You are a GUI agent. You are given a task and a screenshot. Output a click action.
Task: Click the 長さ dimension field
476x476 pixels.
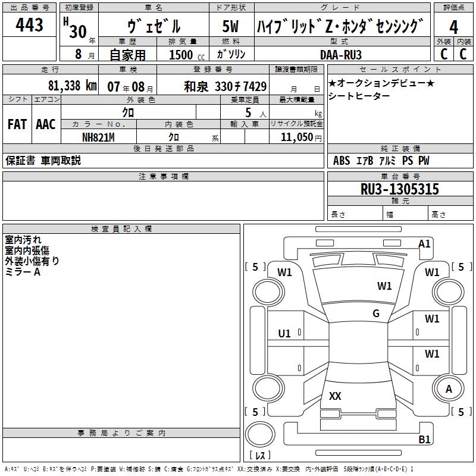pos(355,214)
